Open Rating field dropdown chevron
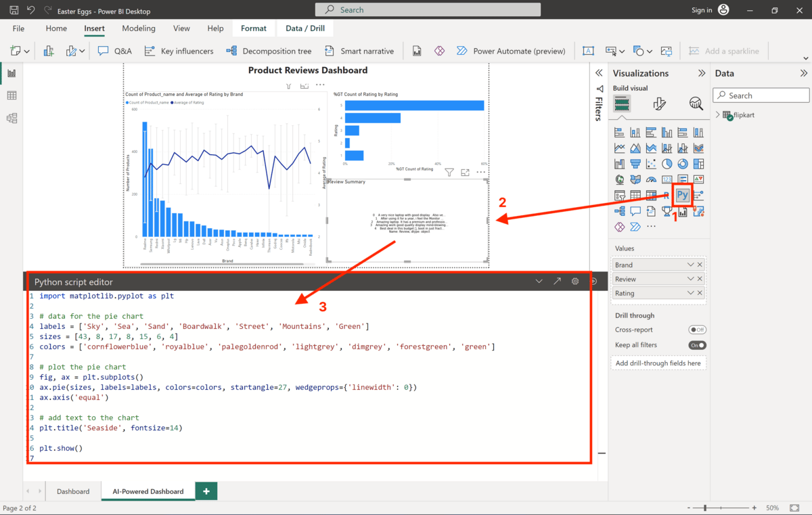 pyautogui.click(x=690, y=294)
